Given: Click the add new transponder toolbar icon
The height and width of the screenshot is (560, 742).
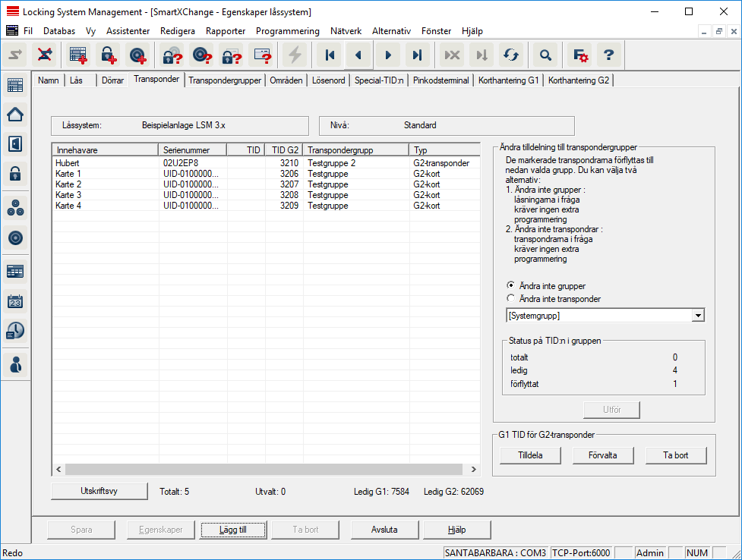Looking at the screenshot, I should 137,55.
